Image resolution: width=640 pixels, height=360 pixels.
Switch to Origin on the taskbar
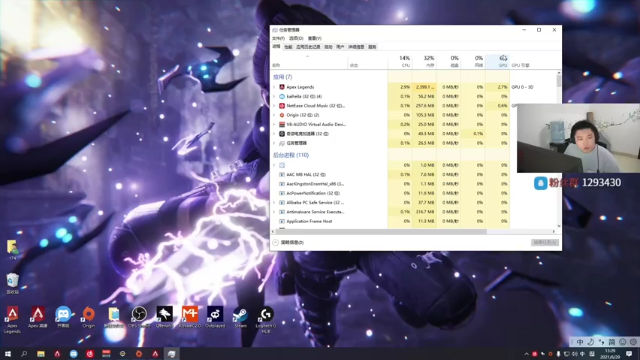coord(139,353)
